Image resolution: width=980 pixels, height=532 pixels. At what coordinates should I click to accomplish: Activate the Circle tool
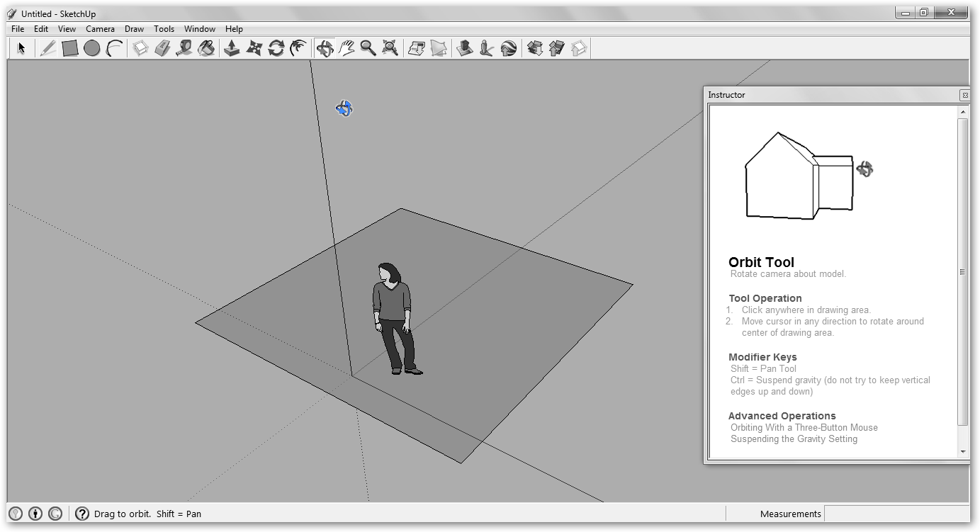(91, 48)
